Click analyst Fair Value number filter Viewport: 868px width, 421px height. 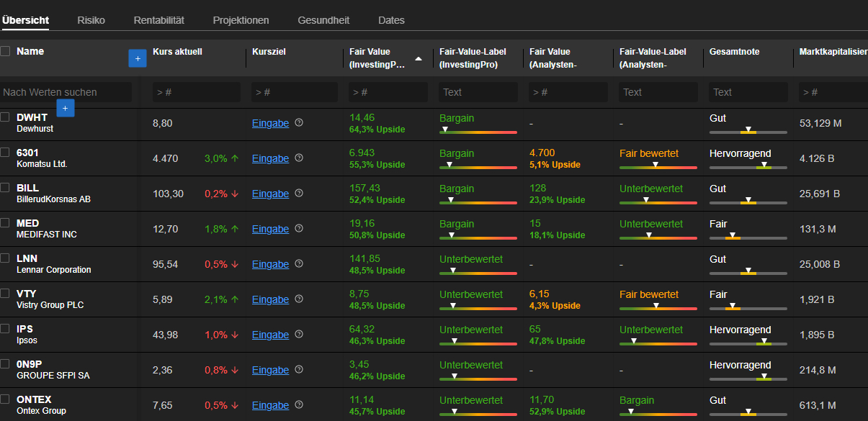point(568,92)
